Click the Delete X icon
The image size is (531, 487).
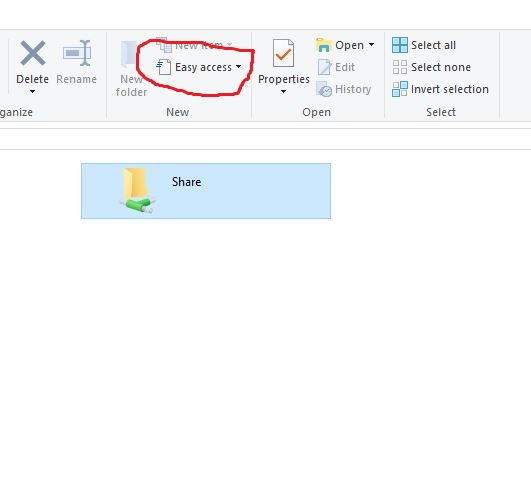(33, 53)
